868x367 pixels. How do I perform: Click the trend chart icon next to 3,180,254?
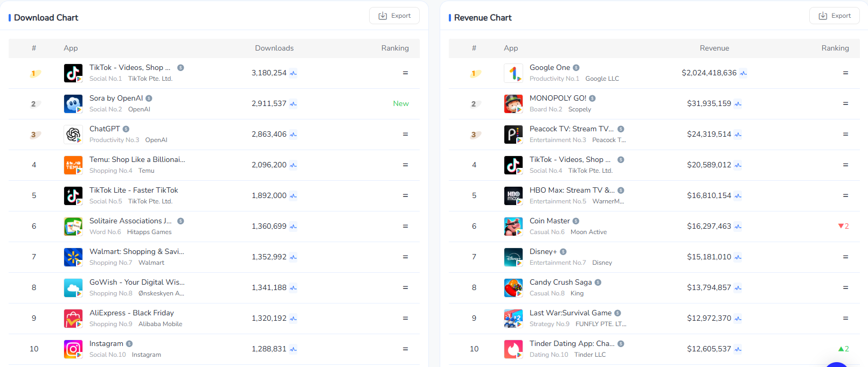click(293, 73)
